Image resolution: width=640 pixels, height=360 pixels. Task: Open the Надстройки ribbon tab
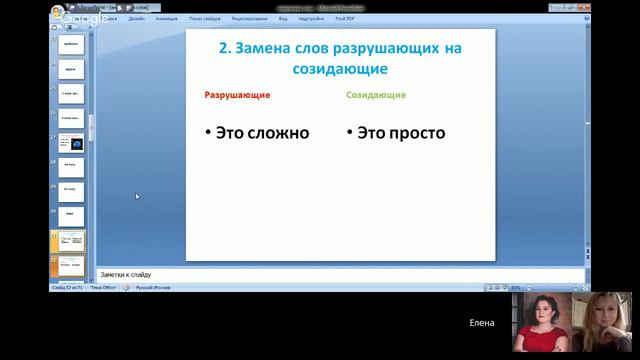click(311, 19)
